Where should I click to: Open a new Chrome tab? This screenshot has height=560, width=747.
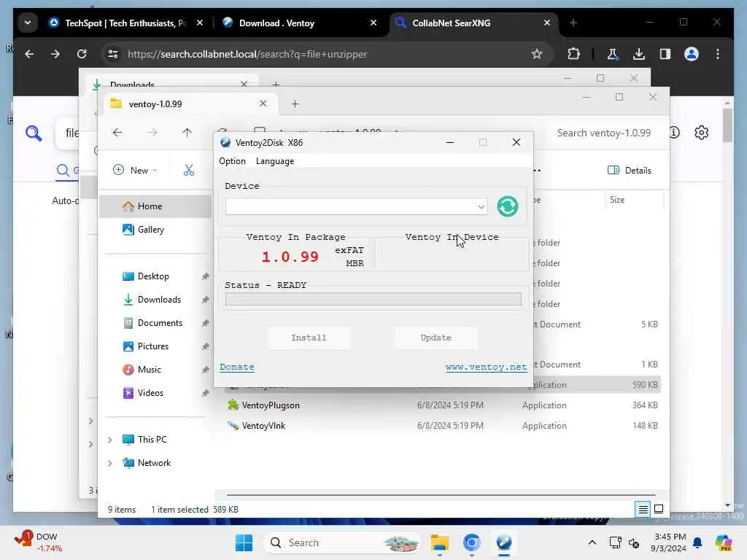[x=573, y=23]
